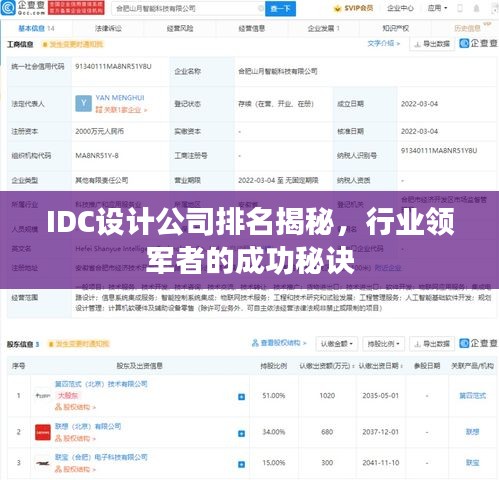
Task: Switch to the 经营信息 tab
Action: click(x=252, y=28)
